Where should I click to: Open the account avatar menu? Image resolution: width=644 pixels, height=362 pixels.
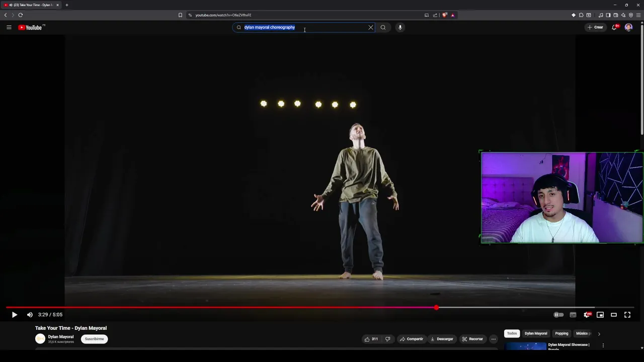628,27
